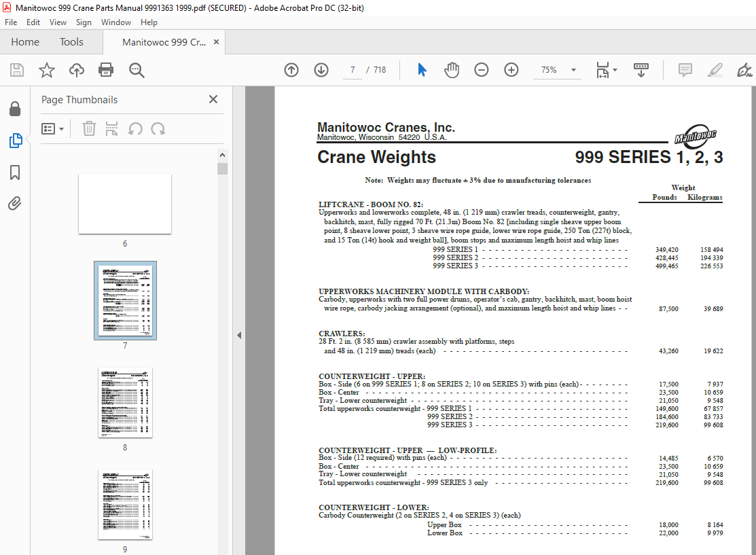Viewport: 756px width, 555px height.
Task: Go to next page arrow
Action: (321, 70)
